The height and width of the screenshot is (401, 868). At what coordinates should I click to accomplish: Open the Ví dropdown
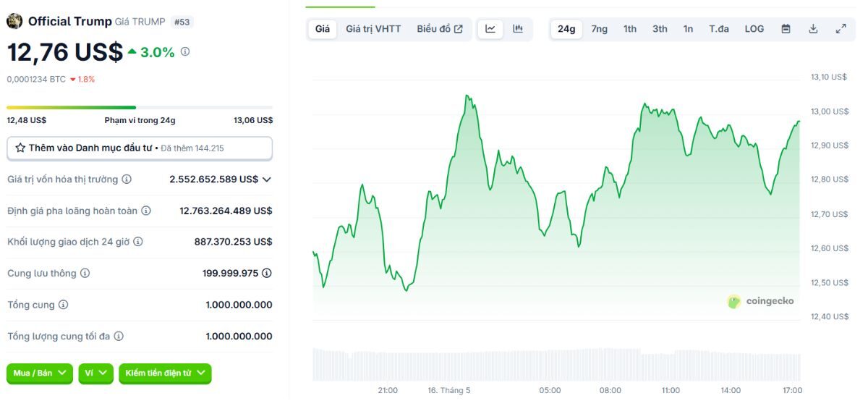[x=95, y=373]
